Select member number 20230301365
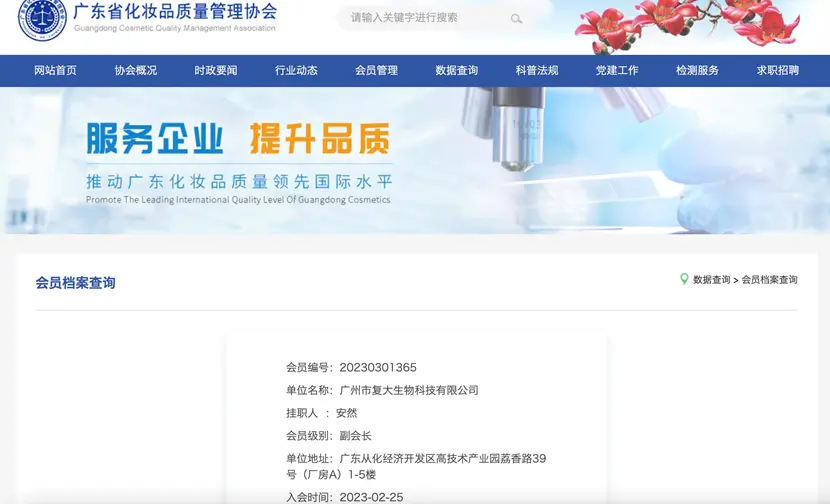 click(378, 367)
